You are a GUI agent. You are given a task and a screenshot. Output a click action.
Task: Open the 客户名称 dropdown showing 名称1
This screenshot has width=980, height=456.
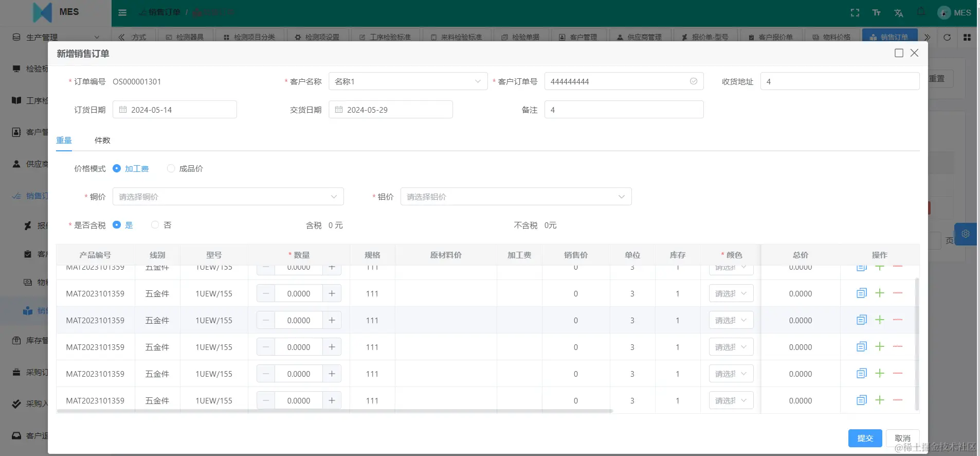408,81
